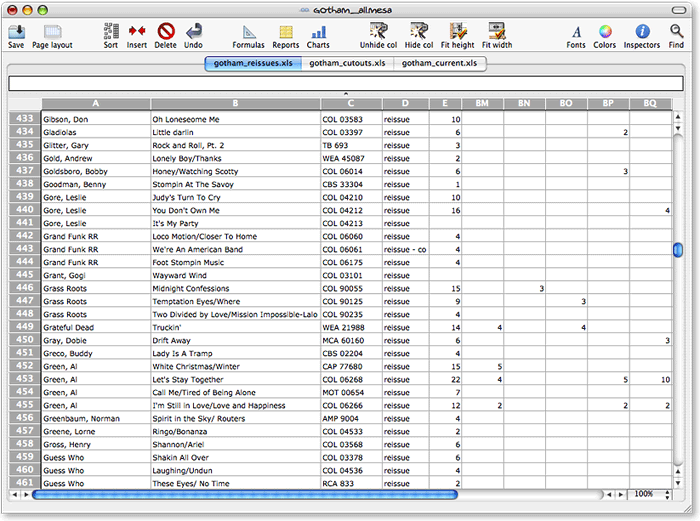
Task: Click left scroll arrow at bottom-left
Action: (15, 495)
